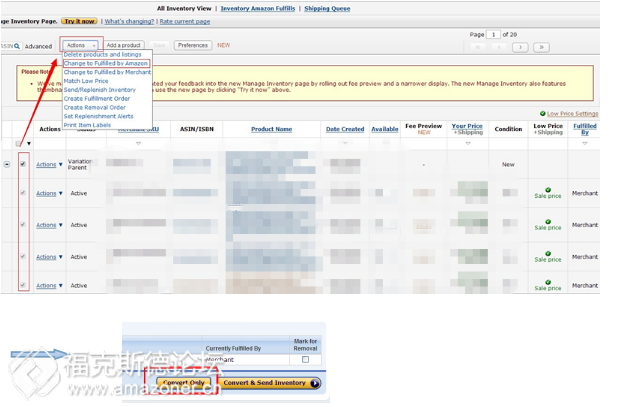Open the Rate current page link

(185, 21)
